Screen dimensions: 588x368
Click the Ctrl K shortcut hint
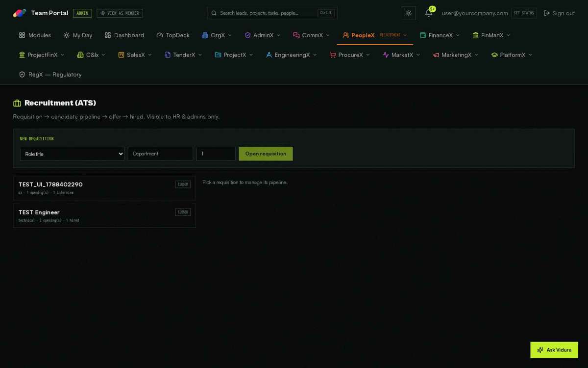pos(326,13)
